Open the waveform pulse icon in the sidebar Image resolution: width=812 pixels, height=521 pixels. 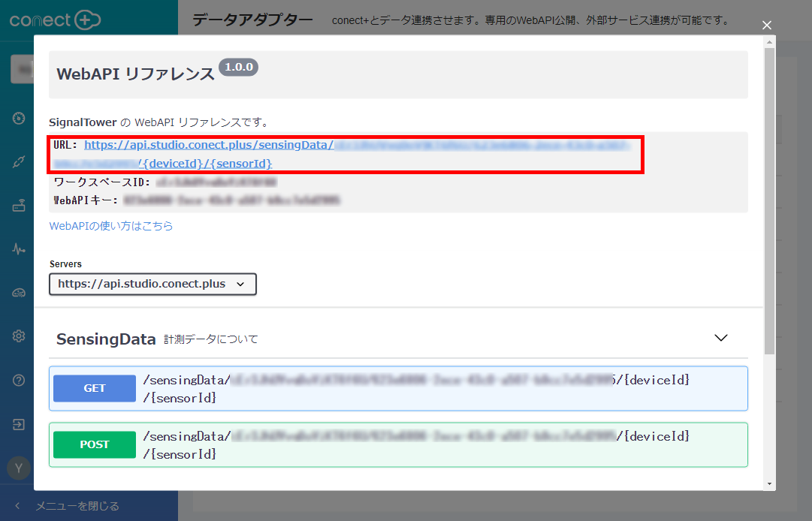click(x=19, y=249)
